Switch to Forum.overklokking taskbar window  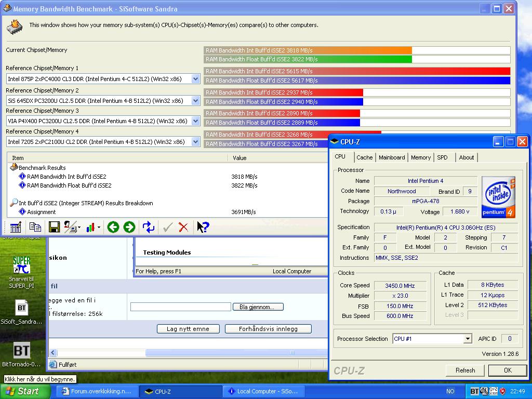(97, 391)
